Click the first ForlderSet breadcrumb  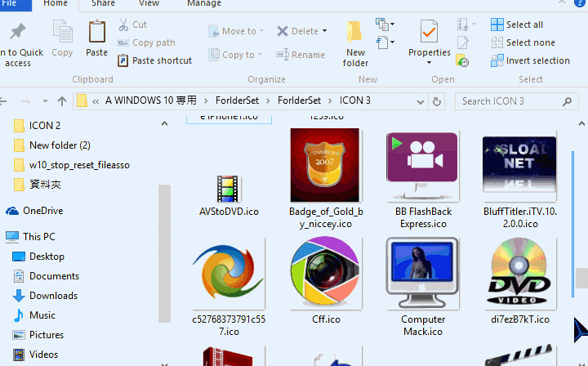[237, 100]
